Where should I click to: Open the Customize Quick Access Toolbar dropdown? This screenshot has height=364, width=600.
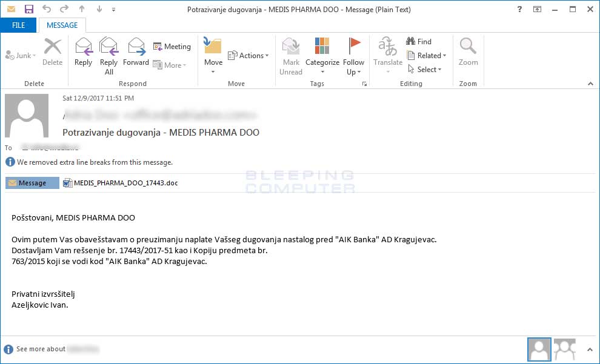(x=114, y=10)
